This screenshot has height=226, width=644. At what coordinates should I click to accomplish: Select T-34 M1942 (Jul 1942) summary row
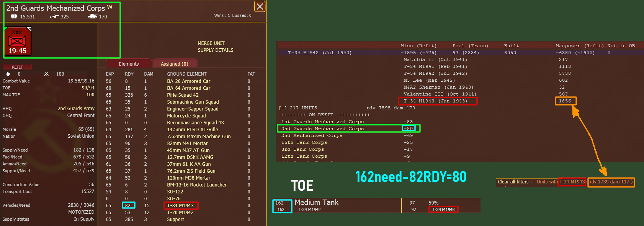459,53
